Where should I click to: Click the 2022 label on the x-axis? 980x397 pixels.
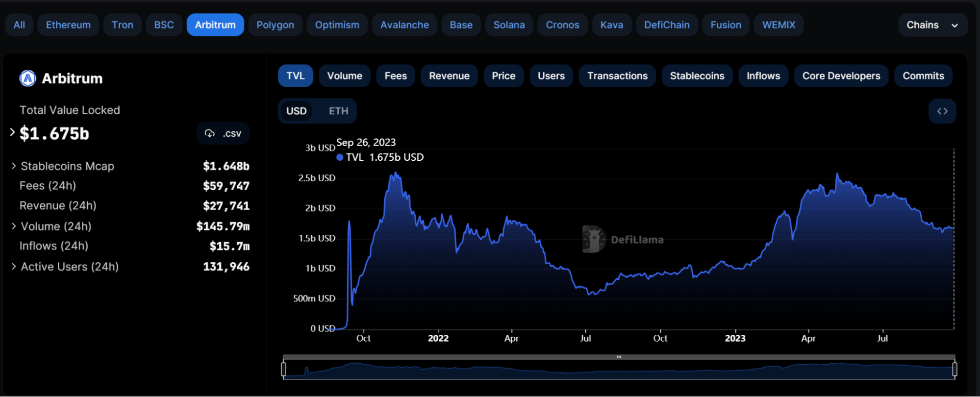[x=438, y=338]
